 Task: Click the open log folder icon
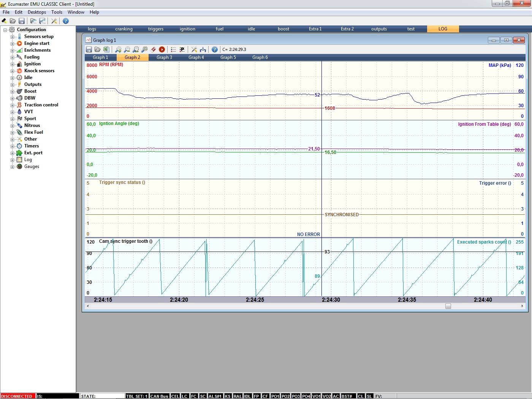click(x=98, y=49)
